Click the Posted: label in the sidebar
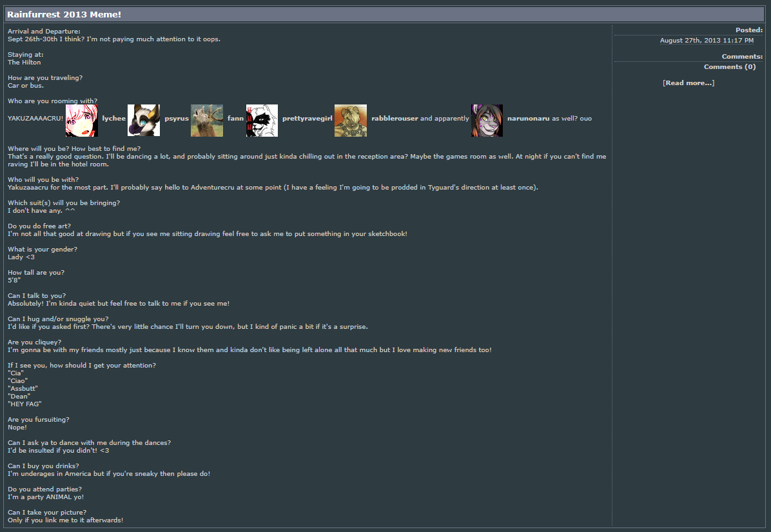Screen dimensions: 771x532 pos(749,30)
